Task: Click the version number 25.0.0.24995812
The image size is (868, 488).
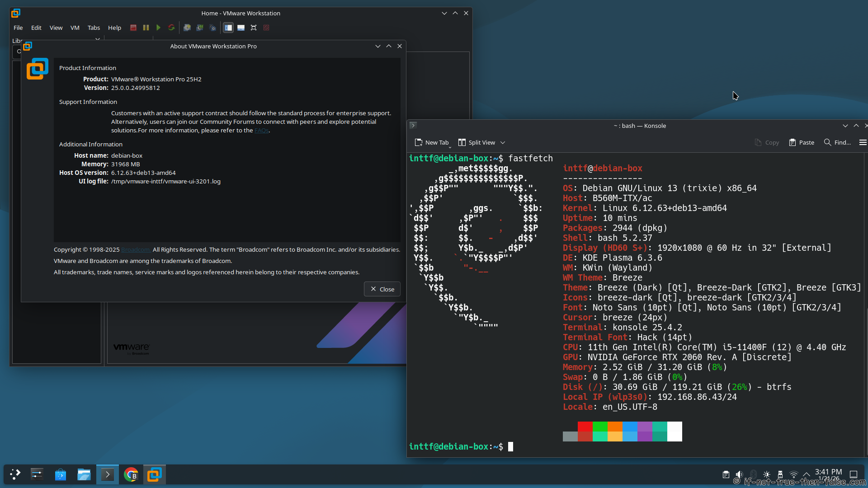Action: pos(136,88)
